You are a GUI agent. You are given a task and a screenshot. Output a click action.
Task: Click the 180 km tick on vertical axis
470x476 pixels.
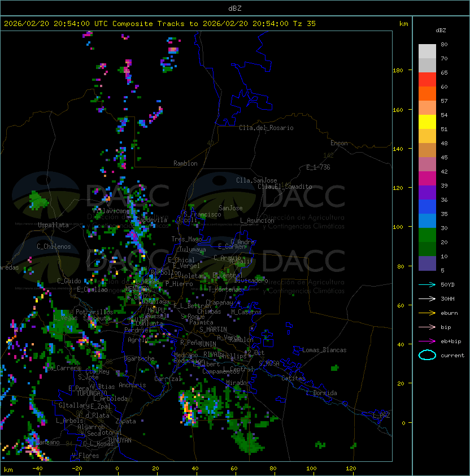click(398, 71)
